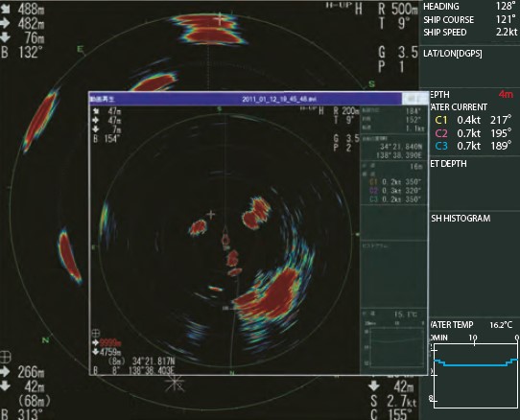
Task: Select the C3 water current layer label
Action: pos(441,146)
